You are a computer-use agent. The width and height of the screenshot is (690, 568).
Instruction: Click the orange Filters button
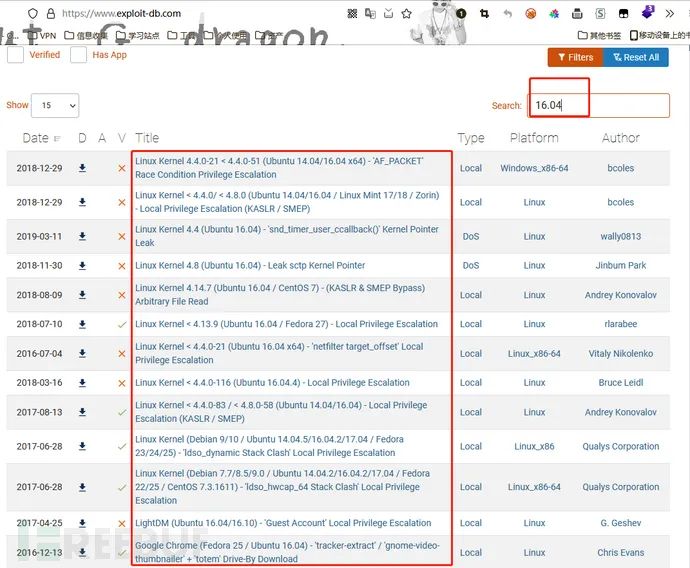point(575,57)
